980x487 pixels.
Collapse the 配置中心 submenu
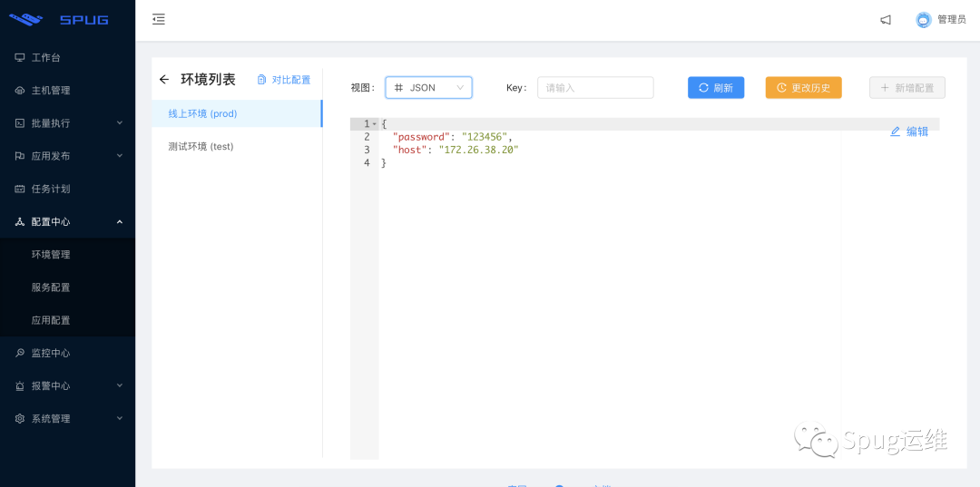120,221
